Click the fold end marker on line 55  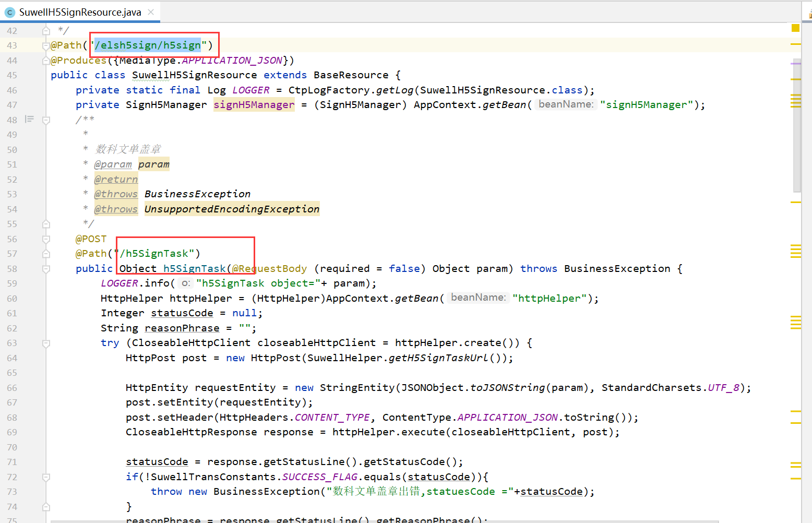(46, 224)
